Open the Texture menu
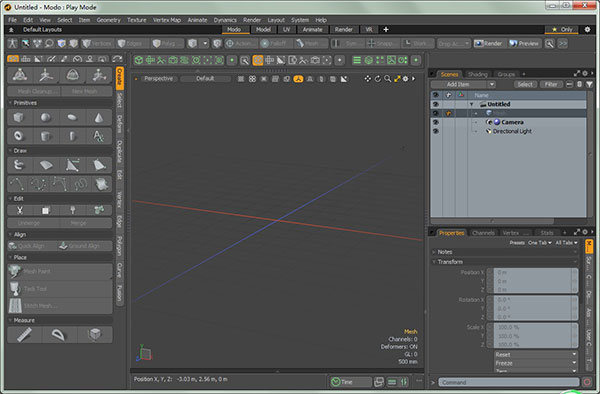 click(x=137, y=20)
